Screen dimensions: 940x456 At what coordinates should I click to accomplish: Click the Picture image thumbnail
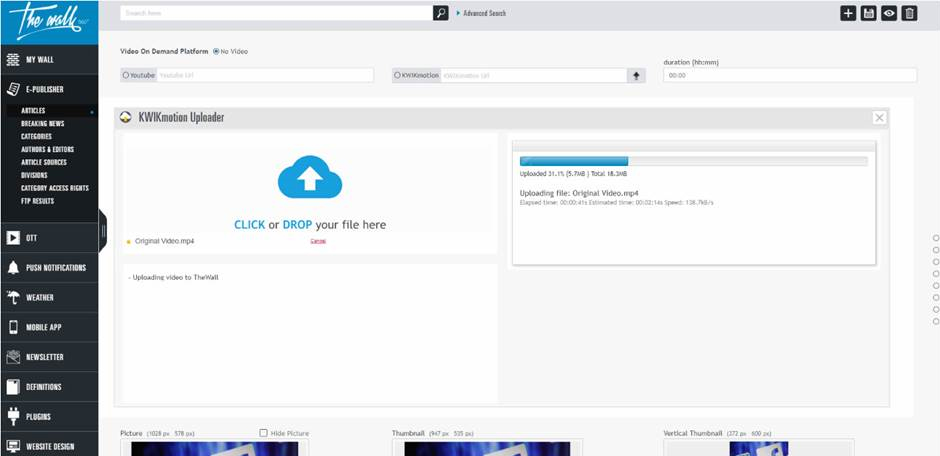[215, 449]
